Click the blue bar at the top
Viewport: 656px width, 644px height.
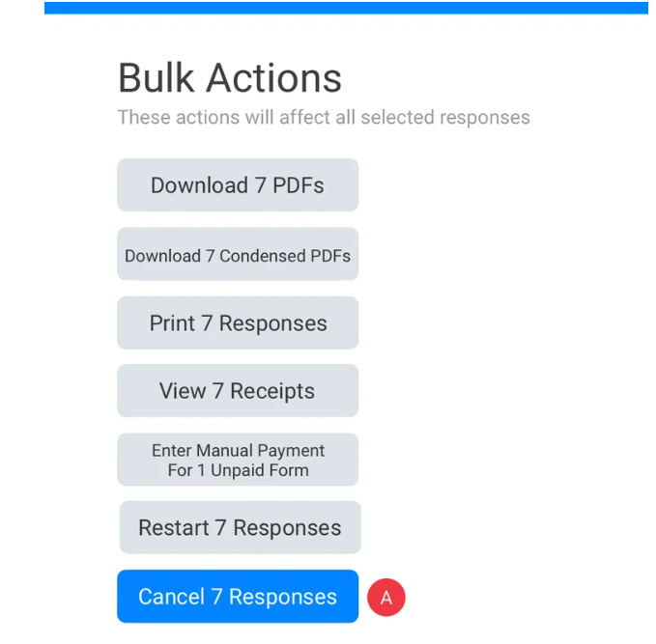[x=346, y=8]
